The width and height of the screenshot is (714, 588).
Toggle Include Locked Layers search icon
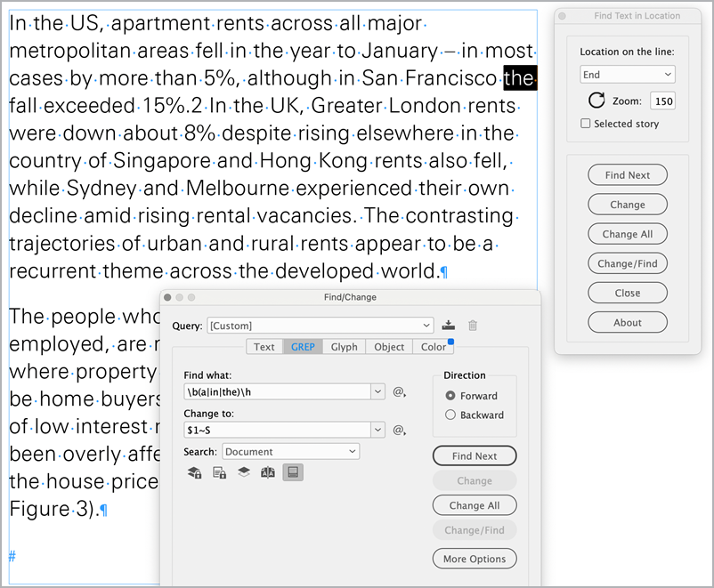pos(195,473)
